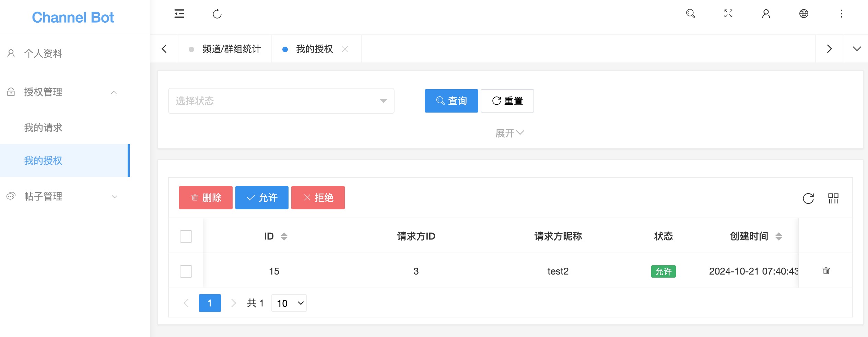Image resolution: width=868 pixels, height=337 pixels.
Task: Go to the next page arrow in pagination
Action: coord(233,303)
